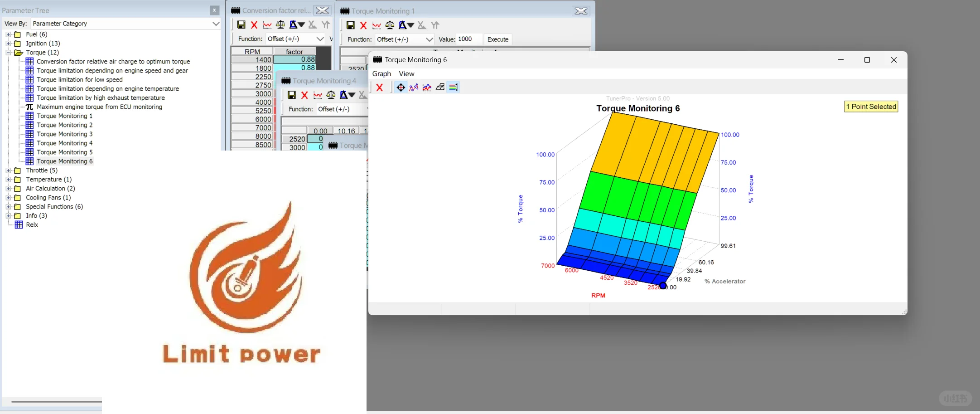Select Conversion factor relative air charge tree item

[x=113, y=62]
